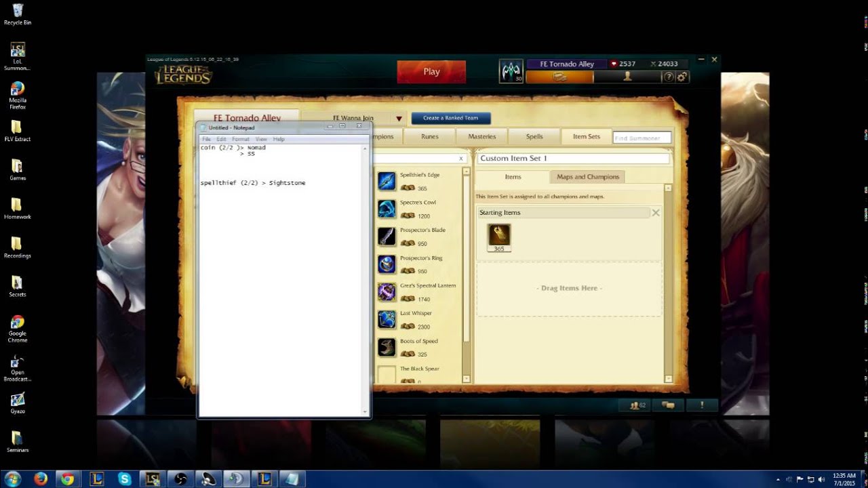Open the Windows Start menu

pyautogui.click(x=12, y=479)
